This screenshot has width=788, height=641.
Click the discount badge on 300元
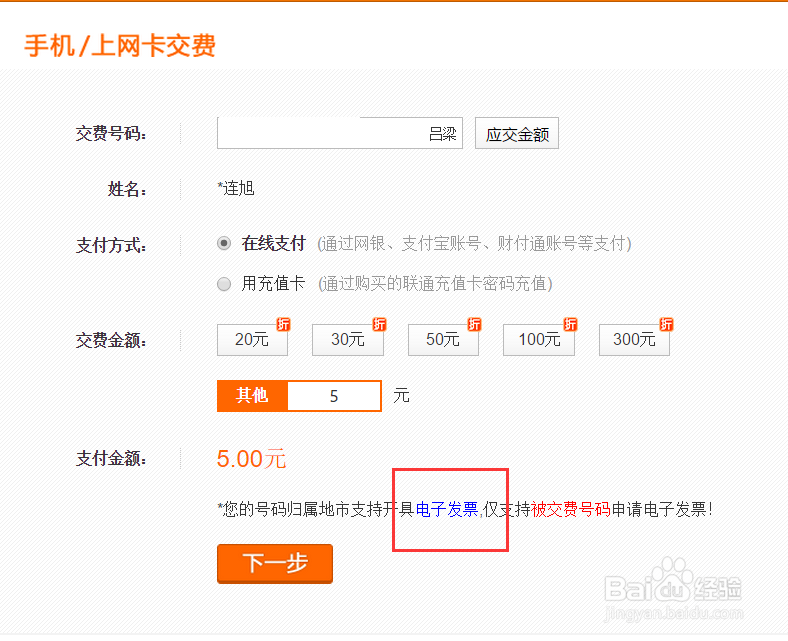666,324
